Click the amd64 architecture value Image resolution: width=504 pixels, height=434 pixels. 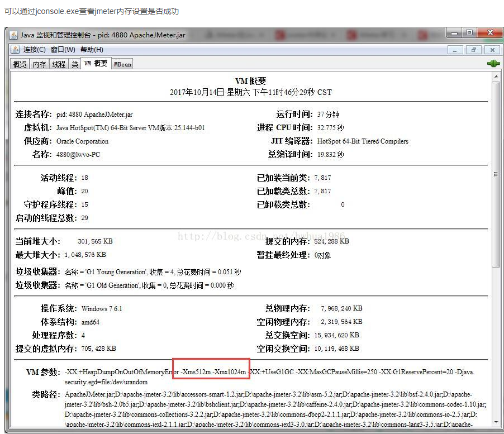tap(90, 322)
